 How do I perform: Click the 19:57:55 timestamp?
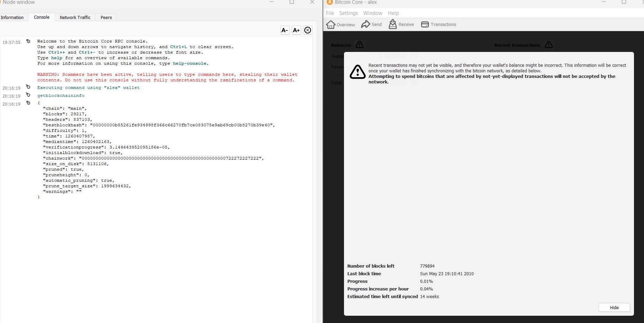point(11,42)
